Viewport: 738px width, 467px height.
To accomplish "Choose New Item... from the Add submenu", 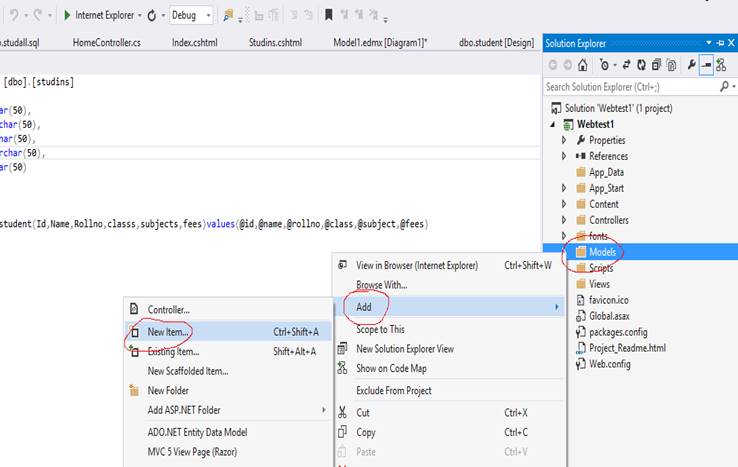I will pos(169,331).
